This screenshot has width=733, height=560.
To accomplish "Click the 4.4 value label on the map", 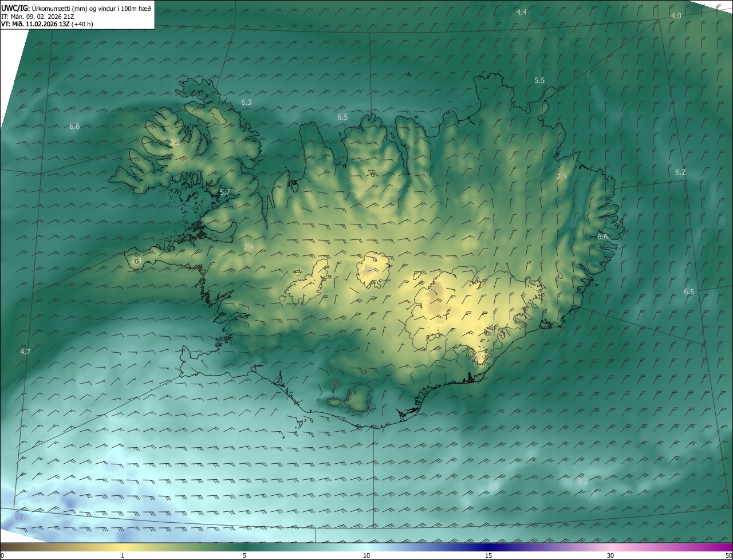I will (x=522, y=12).
